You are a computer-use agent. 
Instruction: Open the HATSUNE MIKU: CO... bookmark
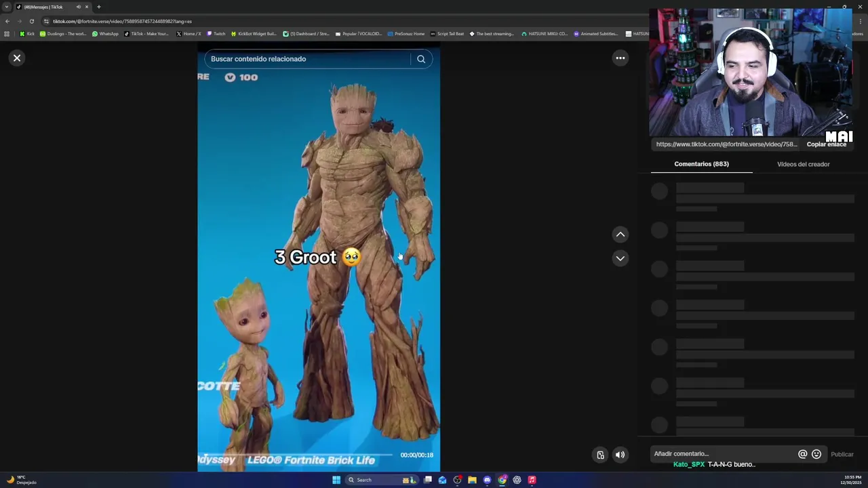pyautogui.click(x=545, y=34)
